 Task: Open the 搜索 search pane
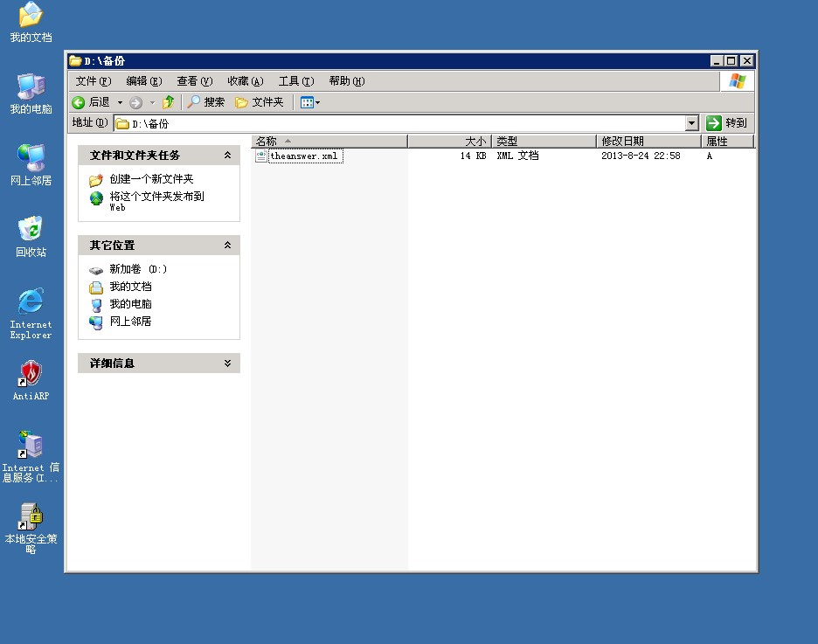pos(206,102)
